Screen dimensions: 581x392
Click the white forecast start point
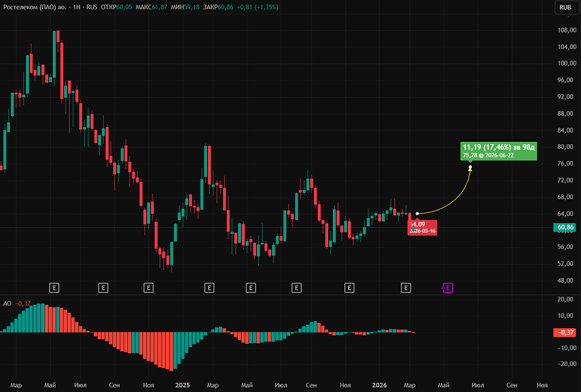coord(417,213)
